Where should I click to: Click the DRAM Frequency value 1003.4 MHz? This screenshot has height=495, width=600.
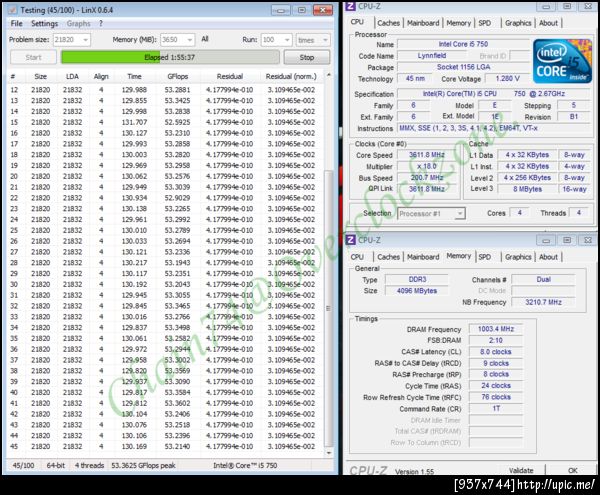coord(496,329)
